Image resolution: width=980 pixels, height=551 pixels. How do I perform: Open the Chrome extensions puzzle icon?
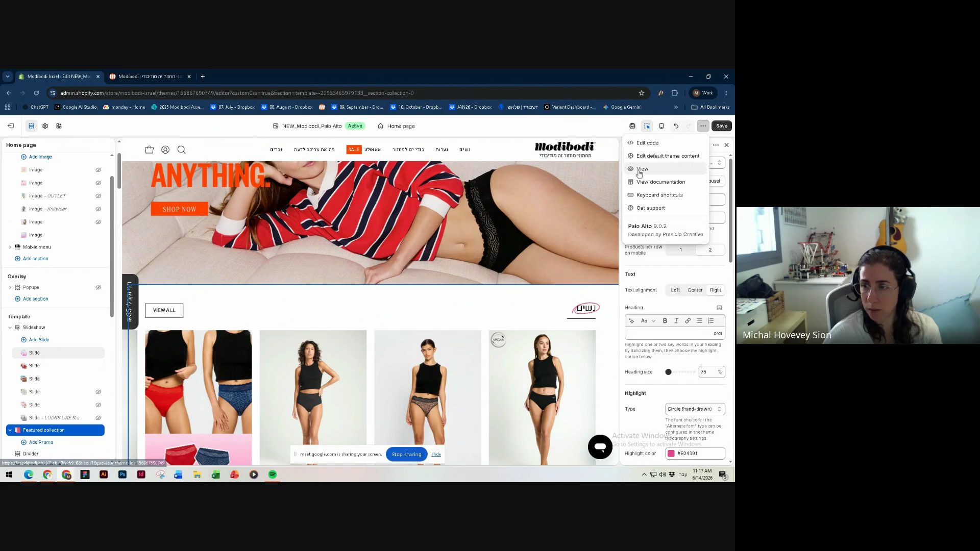click(x=675, y=93)
